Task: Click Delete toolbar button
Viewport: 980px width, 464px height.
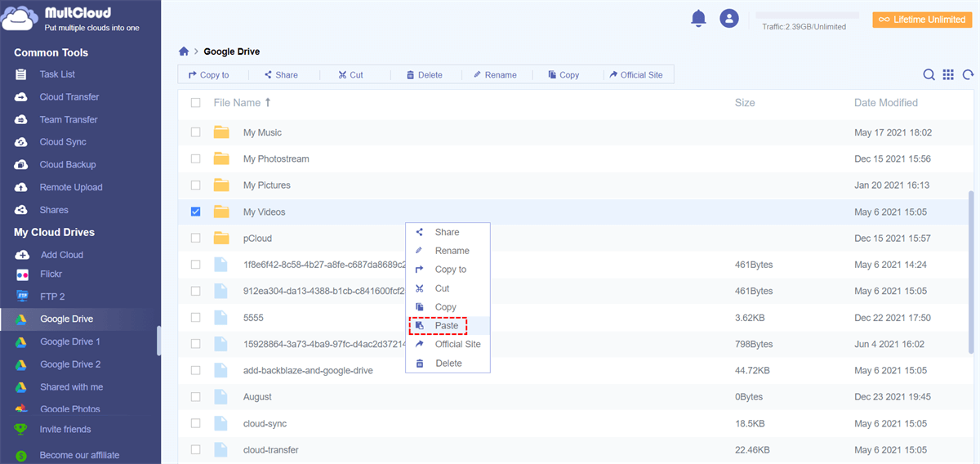Action: click(x=424, y=75)
